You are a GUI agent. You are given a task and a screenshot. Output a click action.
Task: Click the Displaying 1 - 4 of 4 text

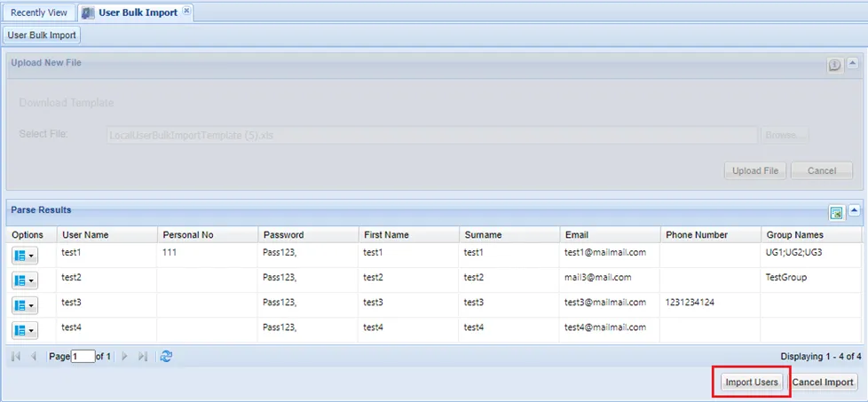tap(821, 357)
